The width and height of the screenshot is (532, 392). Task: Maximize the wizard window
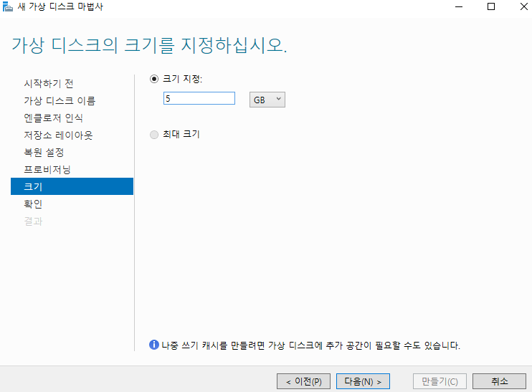pyautogui.click(x=491, y=6)
